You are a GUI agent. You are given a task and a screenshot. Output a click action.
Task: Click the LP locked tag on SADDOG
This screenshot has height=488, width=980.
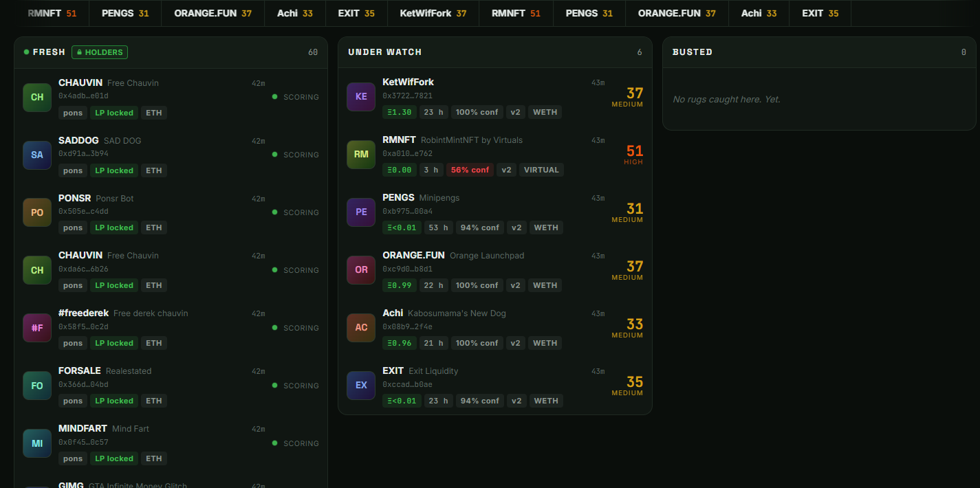coord(114,170)
